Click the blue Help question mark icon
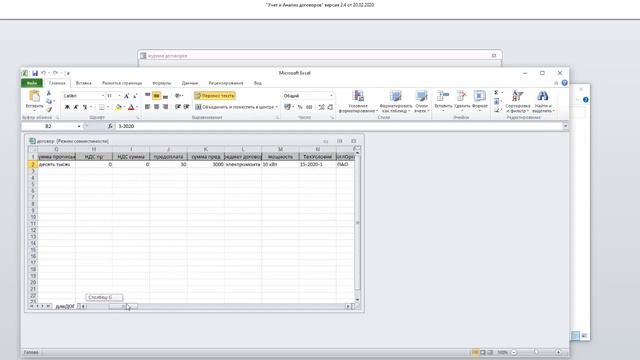640x360 pixels. point(564,83)
